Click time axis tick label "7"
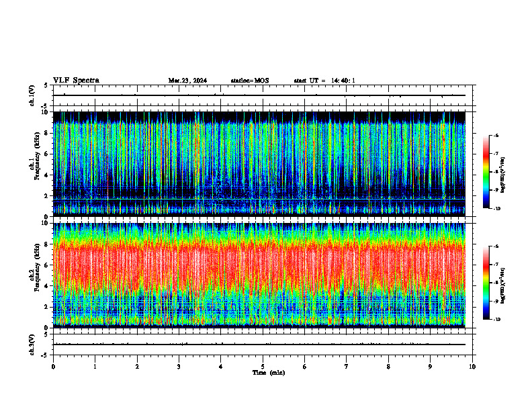 (347, 367)
